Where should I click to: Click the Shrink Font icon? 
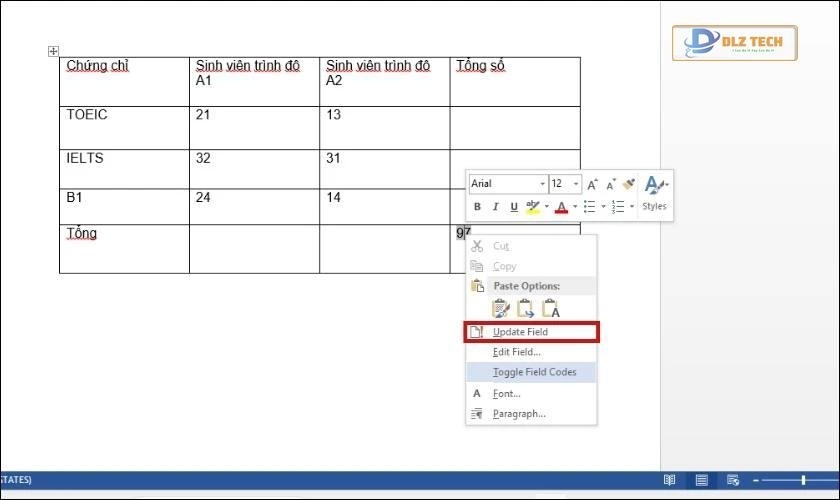[x=609, y=184]
